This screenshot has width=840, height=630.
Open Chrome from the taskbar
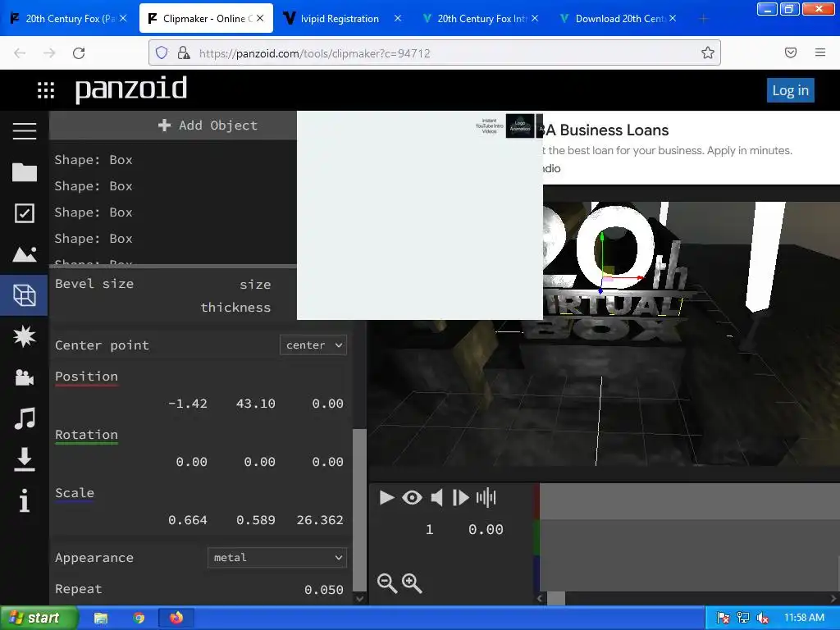click(x=139, y=619)
